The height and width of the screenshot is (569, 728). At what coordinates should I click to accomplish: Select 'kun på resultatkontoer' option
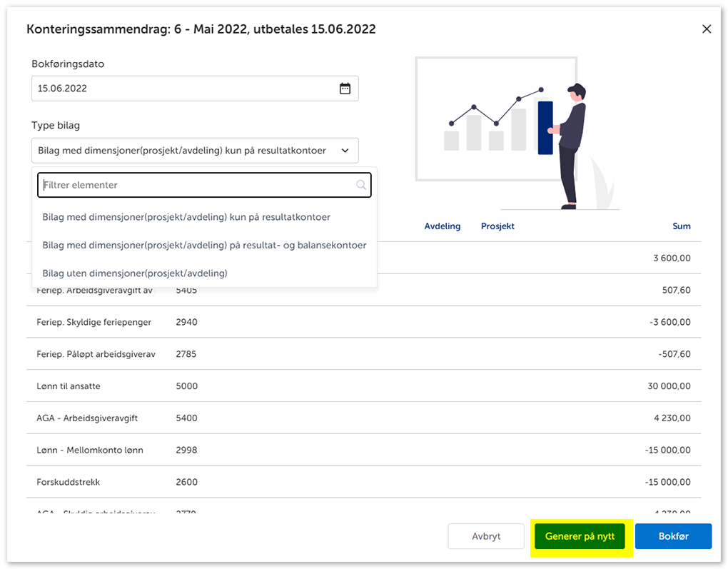click(186, 216)
